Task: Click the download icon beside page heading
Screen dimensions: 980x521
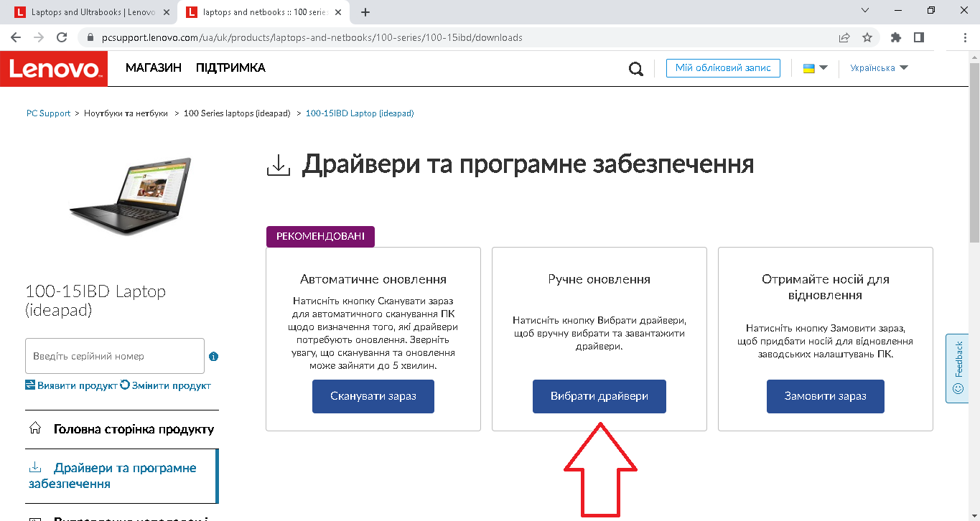Action: (x=278, y=165)
